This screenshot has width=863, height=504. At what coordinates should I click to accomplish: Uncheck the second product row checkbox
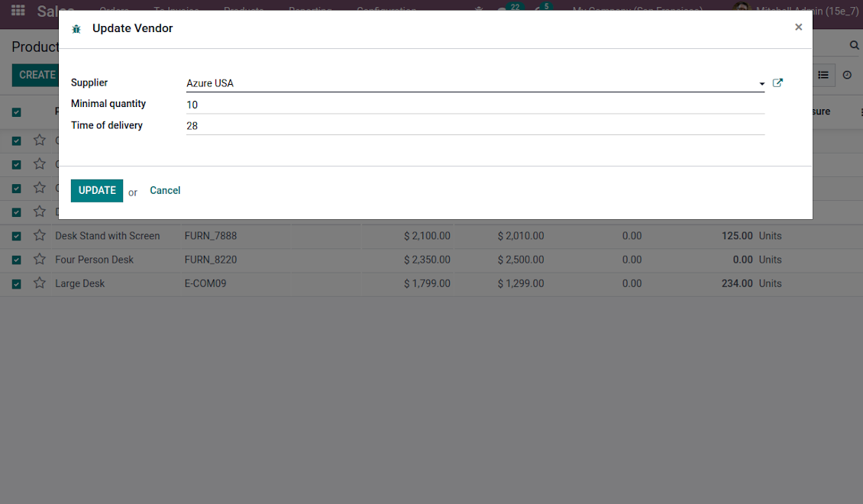[x=17, y=164]
